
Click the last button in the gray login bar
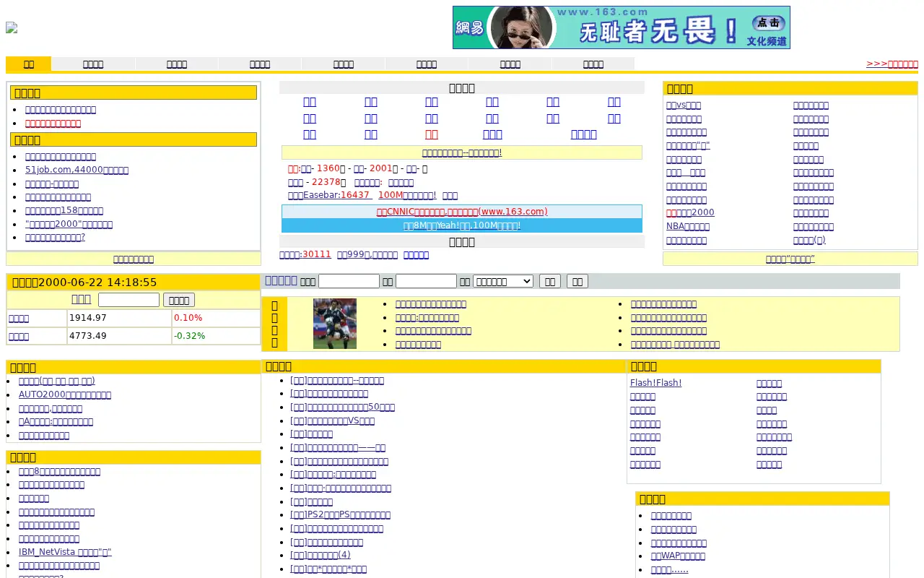click(x=577, y=281)
